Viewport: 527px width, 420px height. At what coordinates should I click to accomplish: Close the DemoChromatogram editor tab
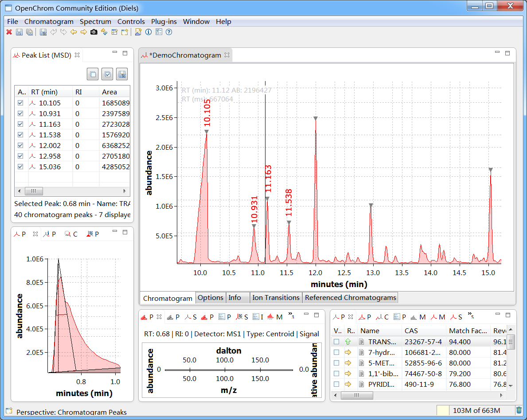227,55
